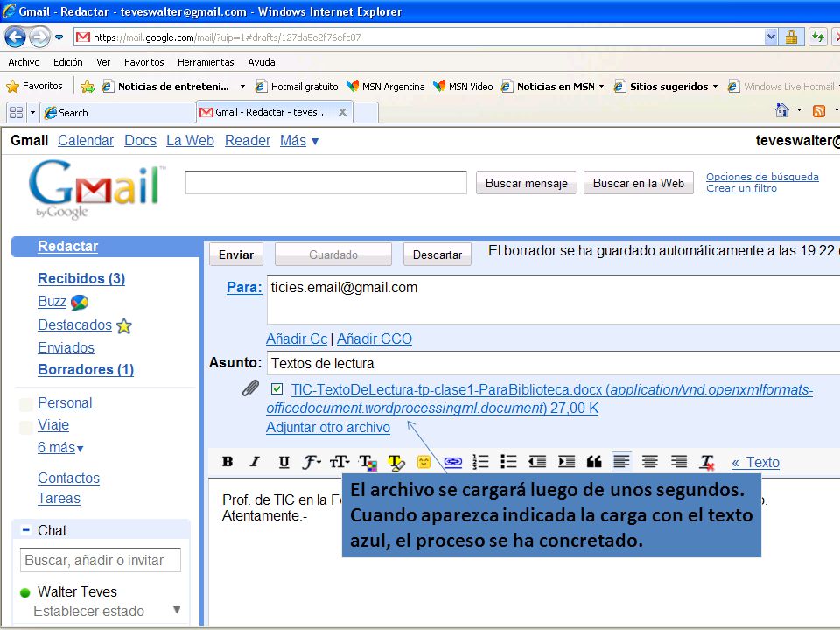This screenshot has height=630, width=840.
Task: Go back with the browser Back arrow
Action: (15, 37)
